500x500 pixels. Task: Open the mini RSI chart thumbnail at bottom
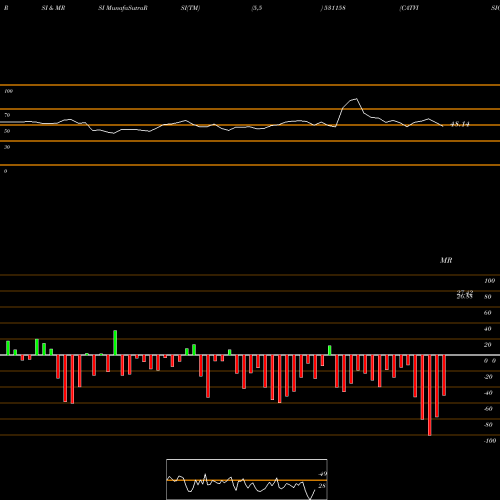247,479
